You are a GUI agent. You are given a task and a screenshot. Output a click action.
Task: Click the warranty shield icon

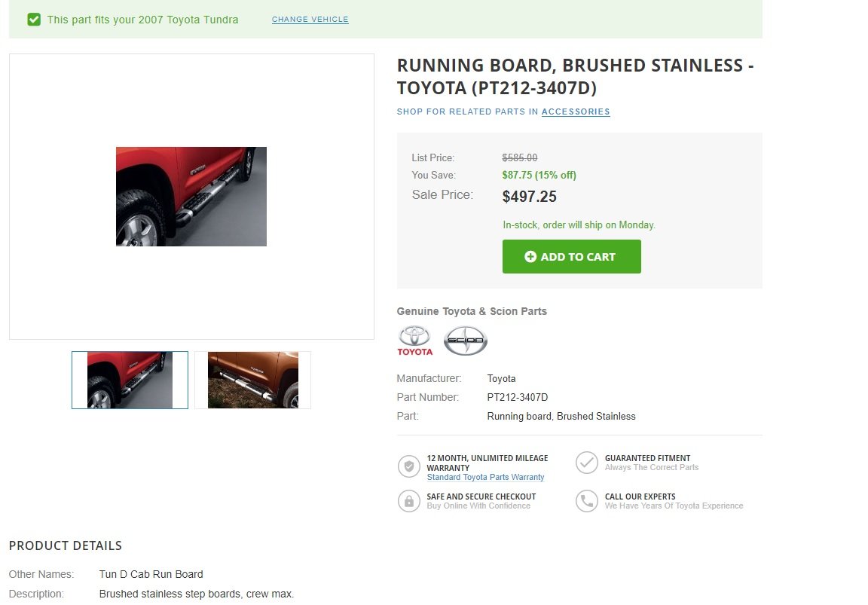(409, 466)
